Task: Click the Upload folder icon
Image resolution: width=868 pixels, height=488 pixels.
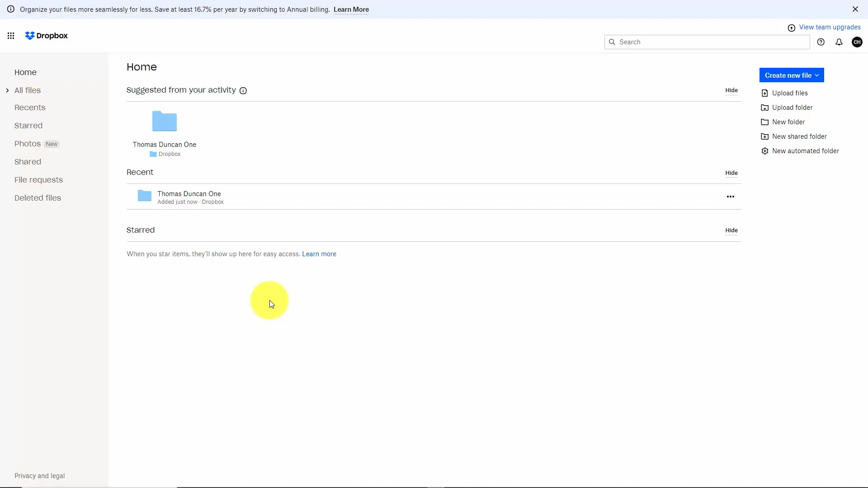Action: click(765, 108)
